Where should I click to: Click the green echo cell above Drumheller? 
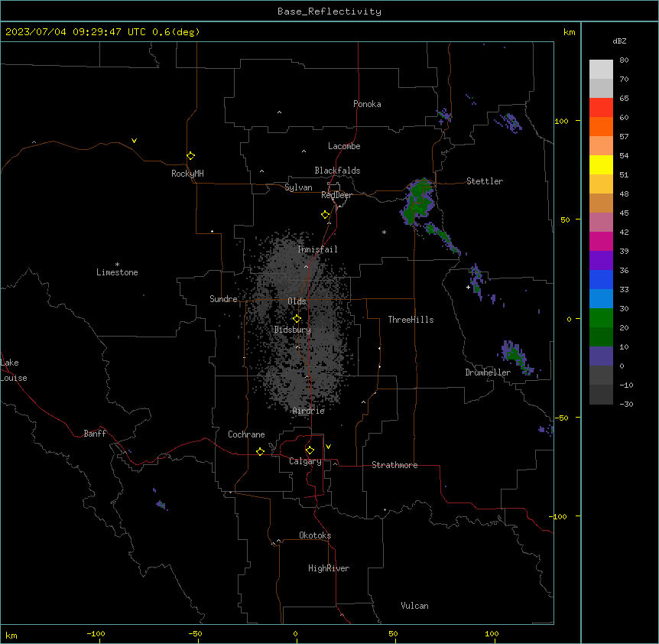click(515, 356)
